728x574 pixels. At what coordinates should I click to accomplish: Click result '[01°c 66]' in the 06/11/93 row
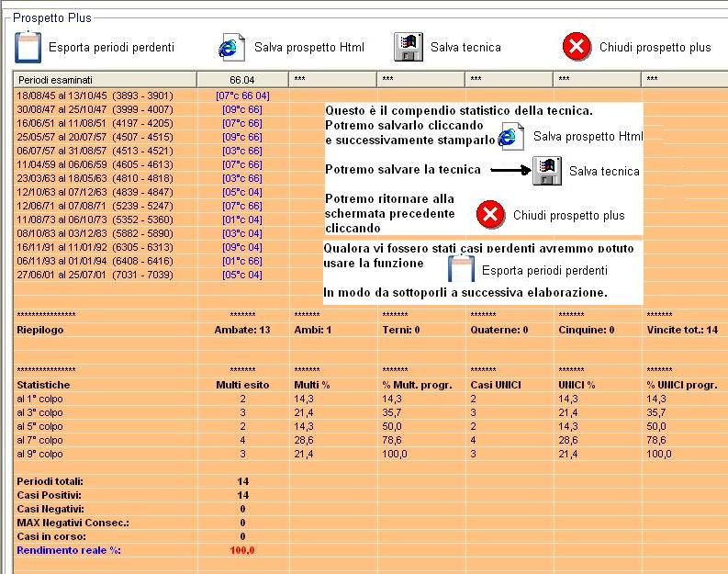[x=242, y=261]
